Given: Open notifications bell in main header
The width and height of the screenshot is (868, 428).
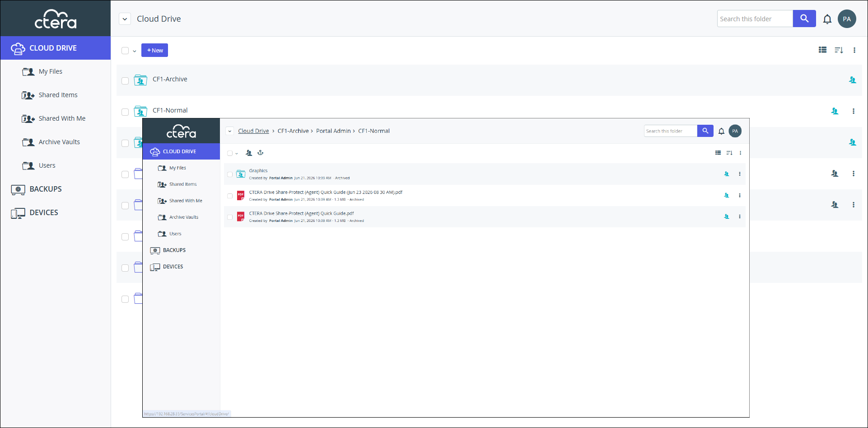Looking at the screenshot, I should click(x=827, y=19).
